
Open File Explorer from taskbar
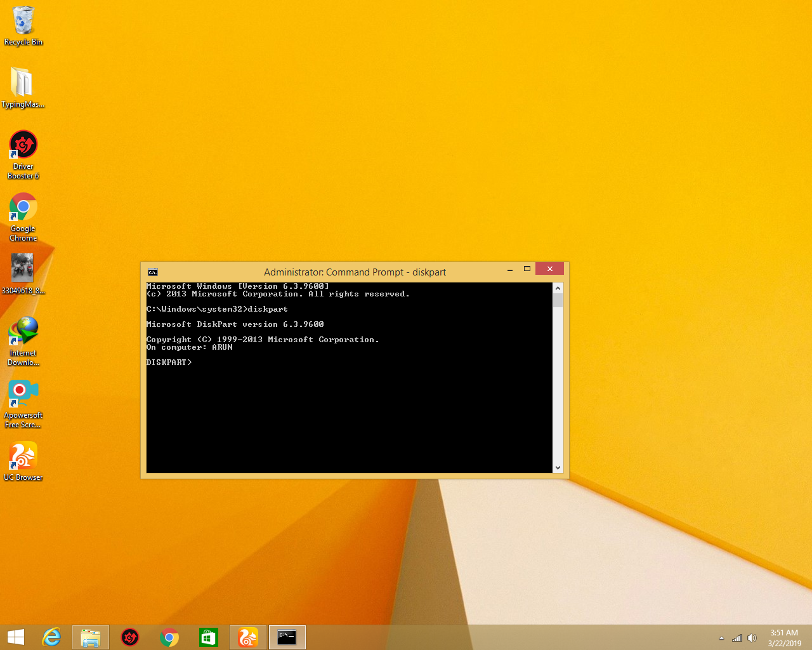91,637
